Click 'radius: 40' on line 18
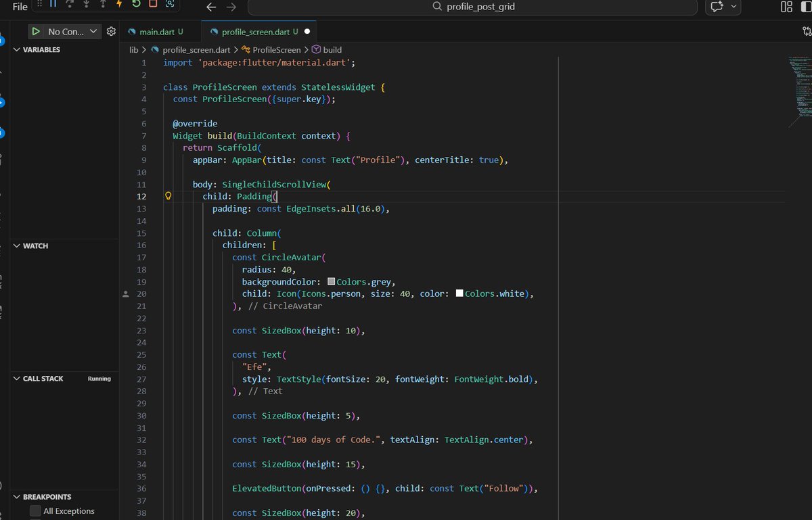The image size is (812, 520). coord(267,270)
